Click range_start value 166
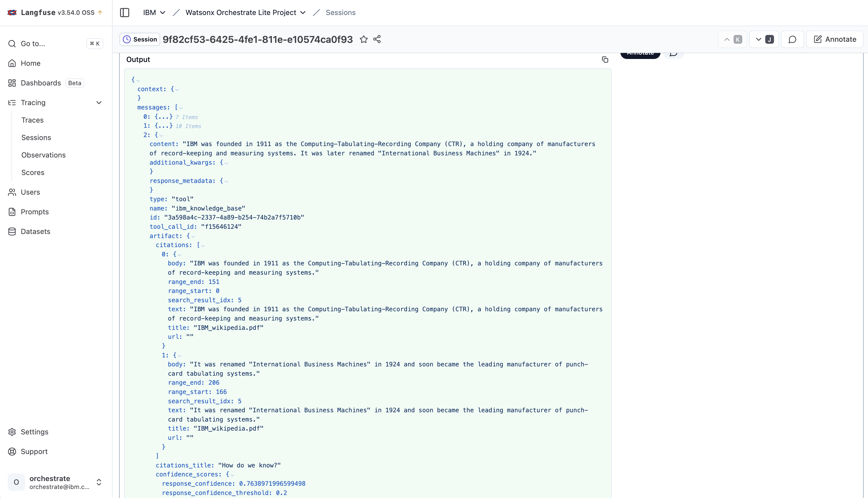The width and height of the screenshot is (868, 498). [x=221, y=392]
